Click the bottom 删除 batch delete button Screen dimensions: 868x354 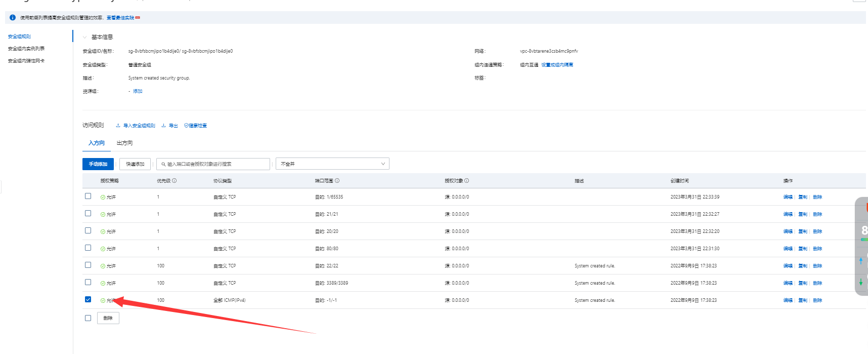click(x=108, y=318)
